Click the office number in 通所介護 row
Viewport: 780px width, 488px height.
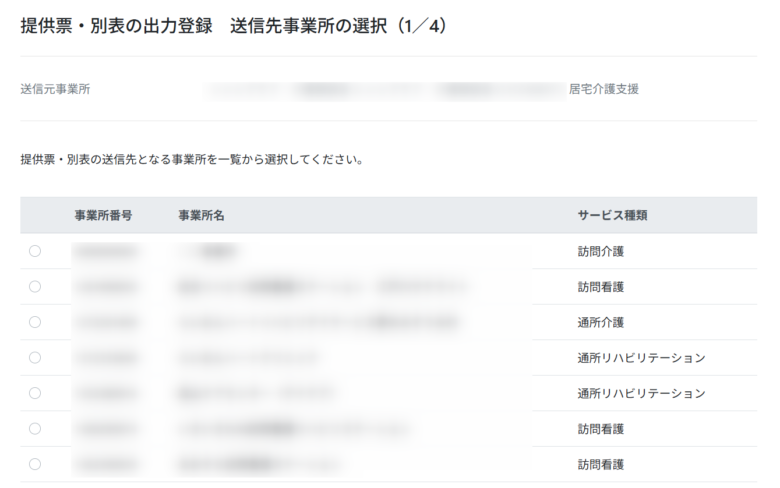point(107,322)
